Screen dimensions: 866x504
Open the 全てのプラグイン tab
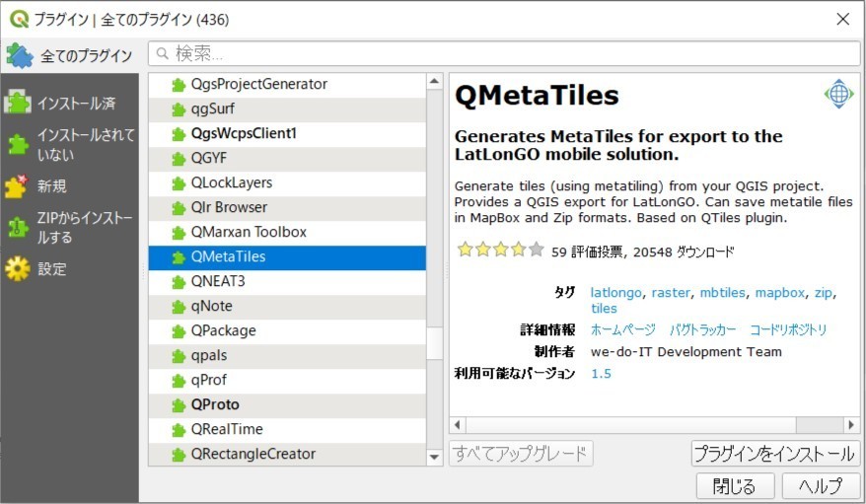(70, 56)
